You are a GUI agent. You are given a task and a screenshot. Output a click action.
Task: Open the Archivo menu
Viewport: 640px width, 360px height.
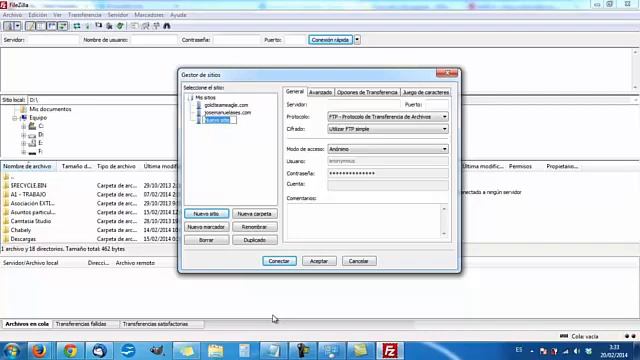(x=12, y=15)
